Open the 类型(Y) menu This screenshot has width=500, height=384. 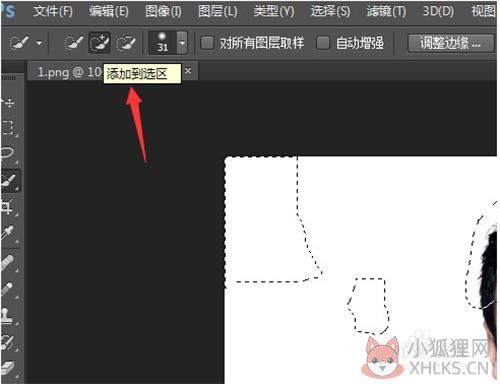[274, 11]
